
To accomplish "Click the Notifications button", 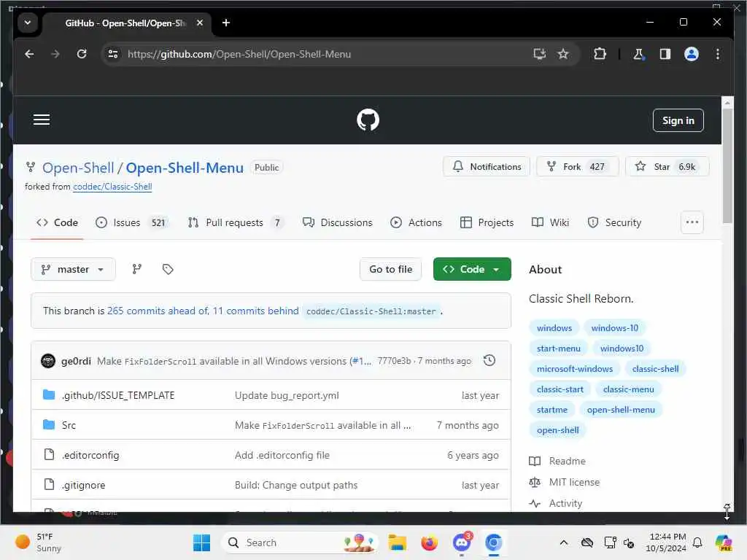I will click(487, 166).
